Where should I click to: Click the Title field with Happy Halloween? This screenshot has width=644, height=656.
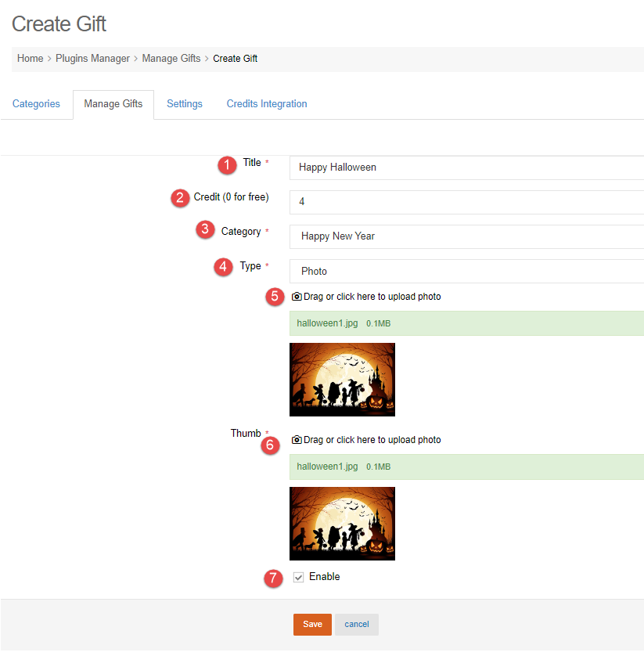(x=466, y=168)
